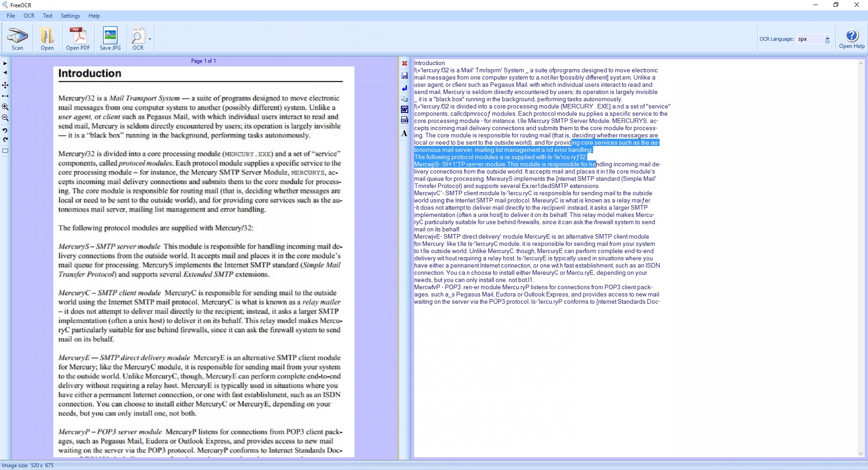Expand the OCR button dropdown arrow
The image size is (868, 470).
point(150,39)
